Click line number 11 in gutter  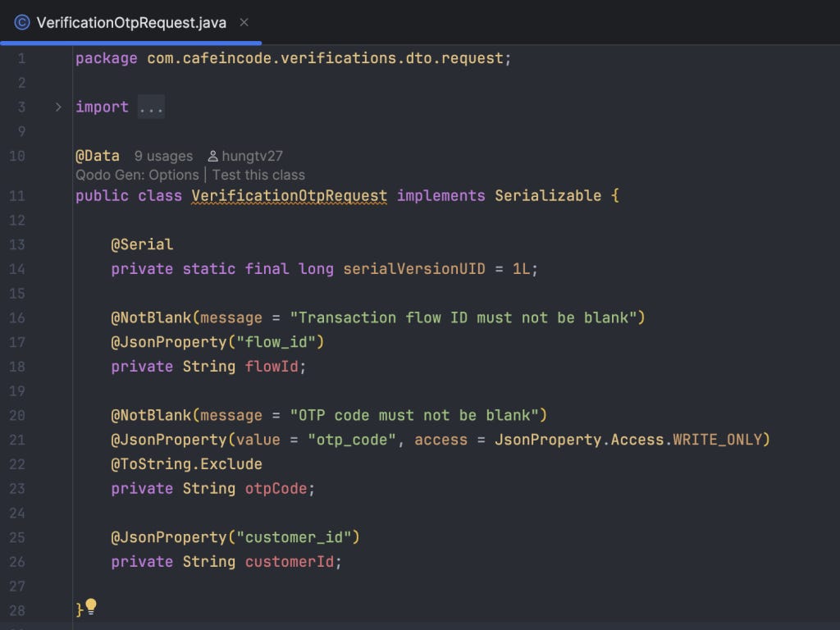(17, 195)
